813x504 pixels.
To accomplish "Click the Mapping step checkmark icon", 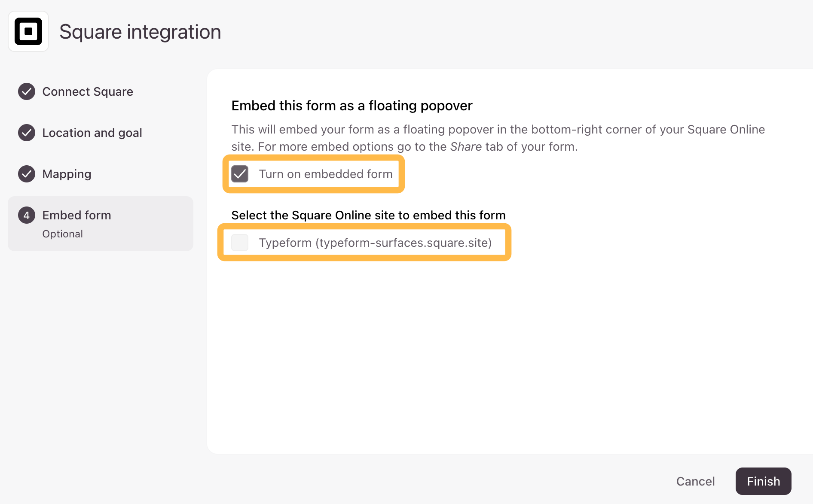I will (x=27, y=174).
